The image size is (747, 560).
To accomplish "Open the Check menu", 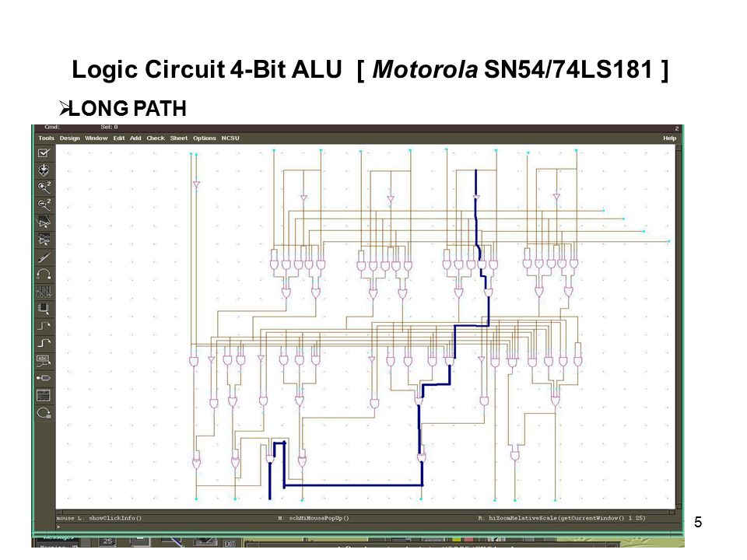I will (x=156, y=138).
